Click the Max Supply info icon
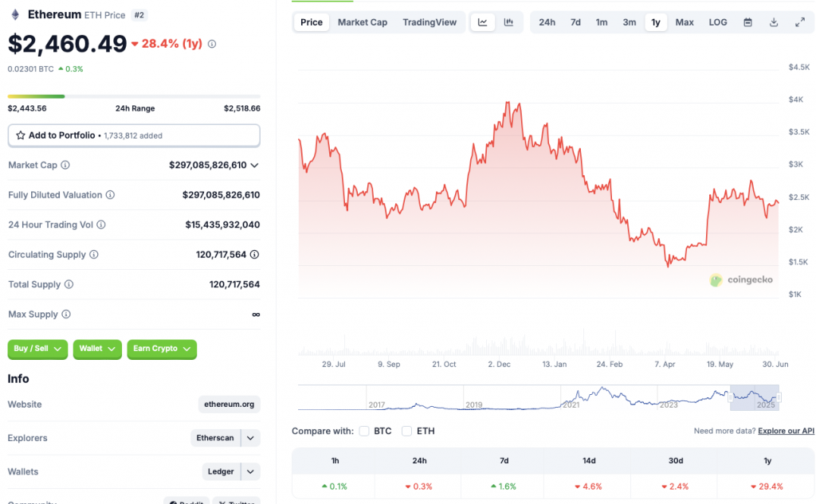The height and width of the screenshot is (504, 816). (x=66, y=315)
